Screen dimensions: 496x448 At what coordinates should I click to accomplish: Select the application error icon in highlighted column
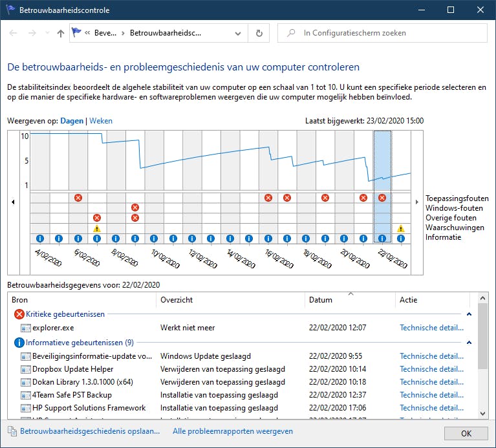382,198
